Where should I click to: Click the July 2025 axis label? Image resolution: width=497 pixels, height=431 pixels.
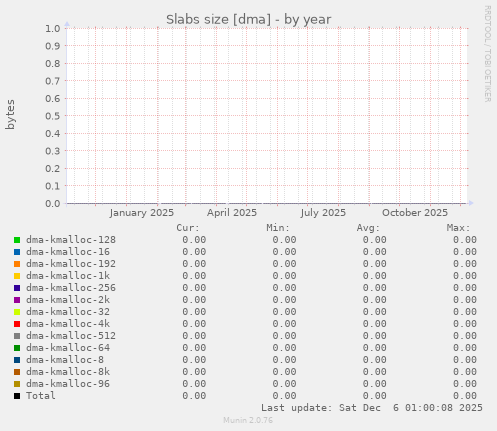(x=323, y=213)
